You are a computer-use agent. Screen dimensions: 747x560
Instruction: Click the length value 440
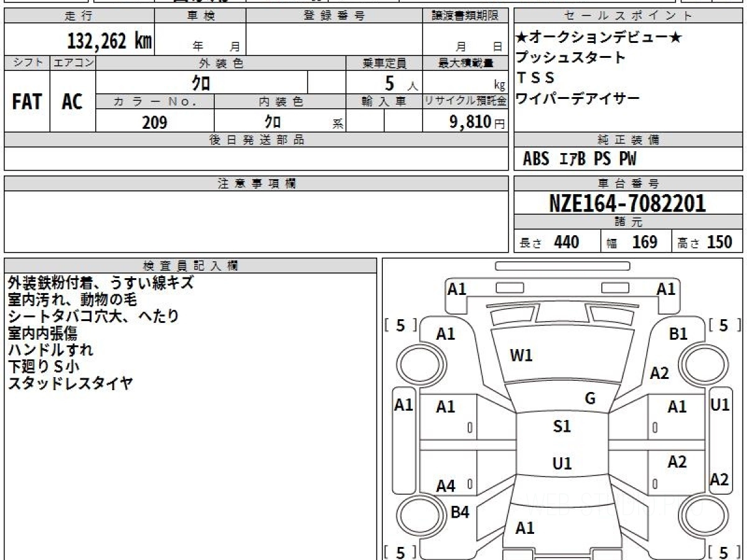pos(566,242)
